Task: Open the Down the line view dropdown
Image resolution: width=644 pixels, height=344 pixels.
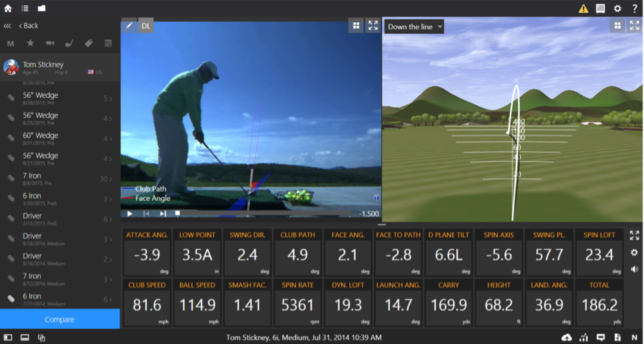Action: coord(414,26)
